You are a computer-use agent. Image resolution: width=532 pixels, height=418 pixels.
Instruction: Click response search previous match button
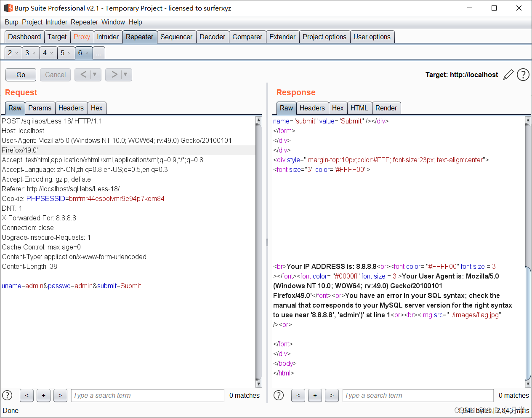click(x=298, y=395)
